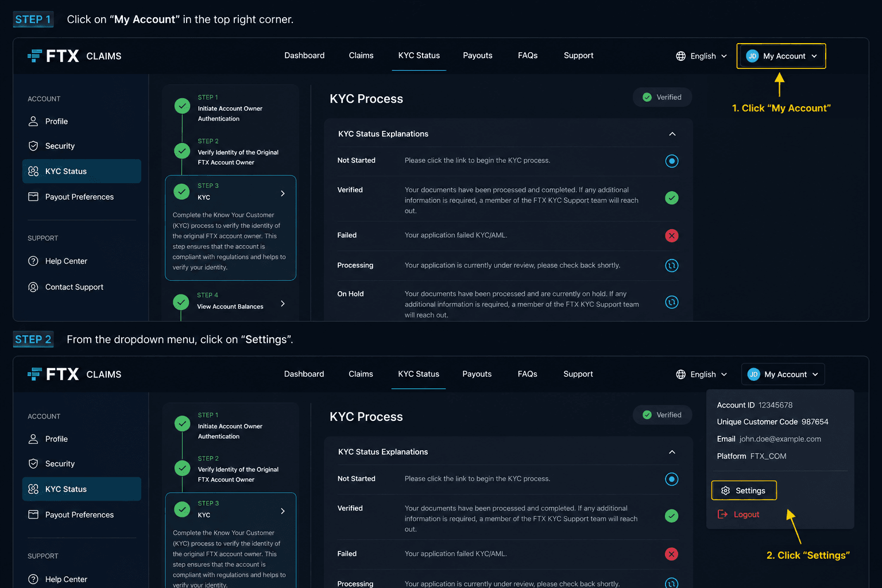
Task: Click the Logout link in the account dropdown
Action: [738, 514]
